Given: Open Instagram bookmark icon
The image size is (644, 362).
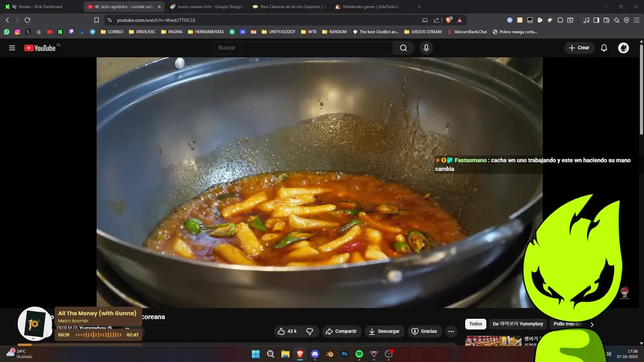Looking at the screenshot, I should pyautogui.click(x=17, y=32).
